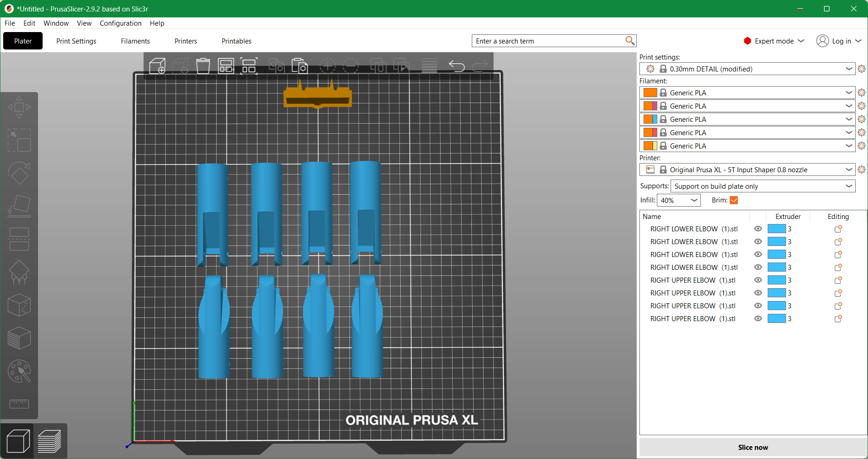Click the solid orange filament color swatch
This screenshot has height=459, width=868.
click(x=650, y=93)
